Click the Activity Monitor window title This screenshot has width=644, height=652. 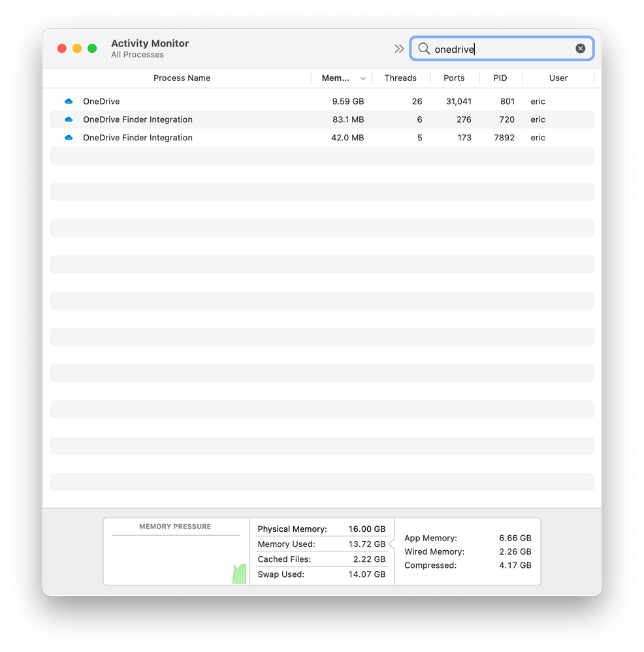click(x=150, y=43)
